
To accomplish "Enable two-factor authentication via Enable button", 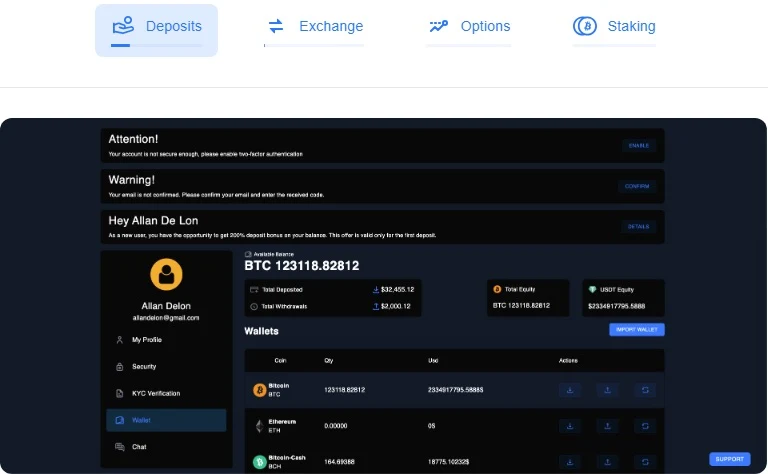I will pos(639,145).
